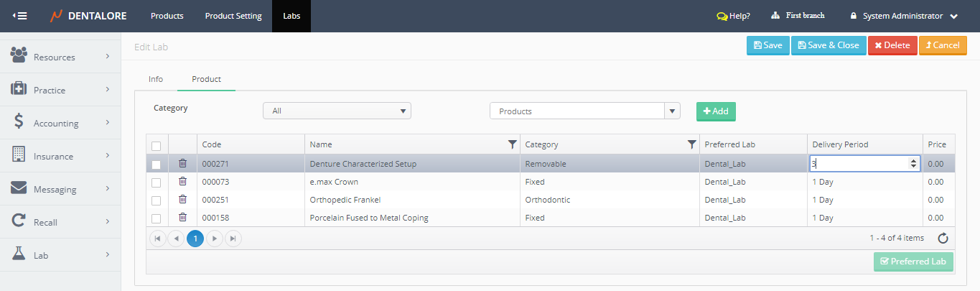Open the Category column filter icon
The height and width of the screenshot is (291, 980).
tap(691, 144)
